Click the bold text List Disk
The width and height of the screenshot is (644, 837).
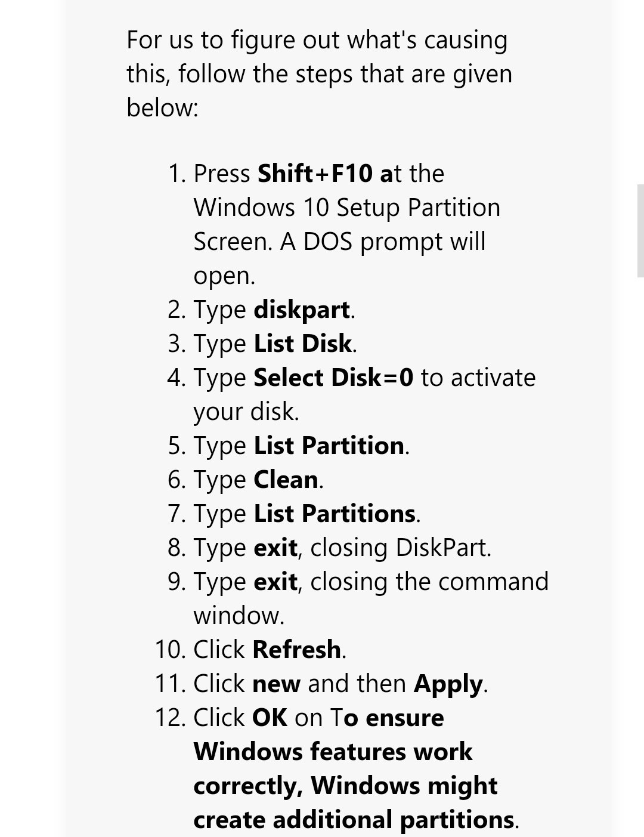(x=303, y=344)
